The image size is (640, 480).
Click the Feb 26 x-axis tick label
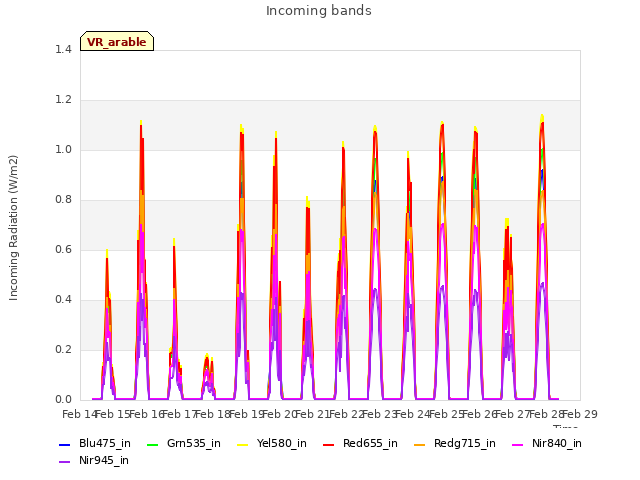pyautogui.click(x=479, y=414)
